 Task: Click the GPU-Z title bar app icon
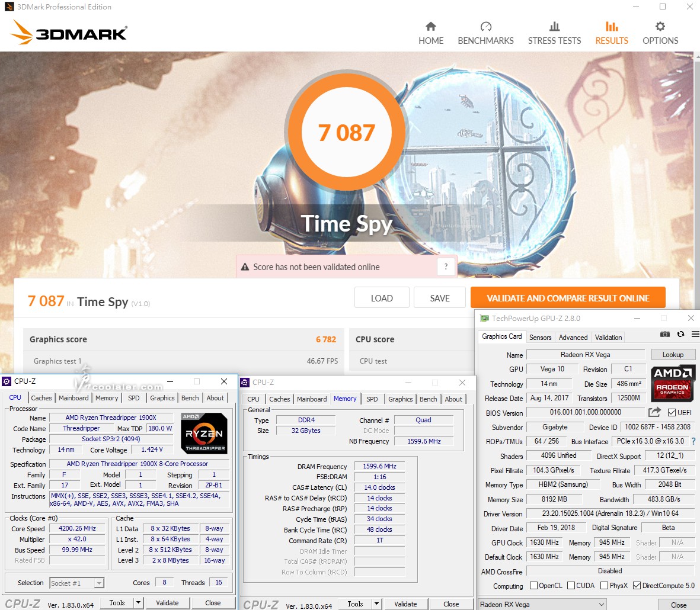coord(484,319)
